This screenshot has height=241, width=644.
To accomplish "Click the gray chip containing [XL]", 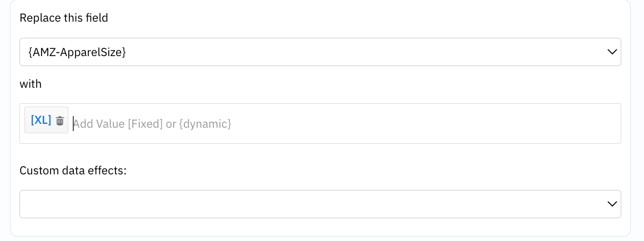I will 47,120.
